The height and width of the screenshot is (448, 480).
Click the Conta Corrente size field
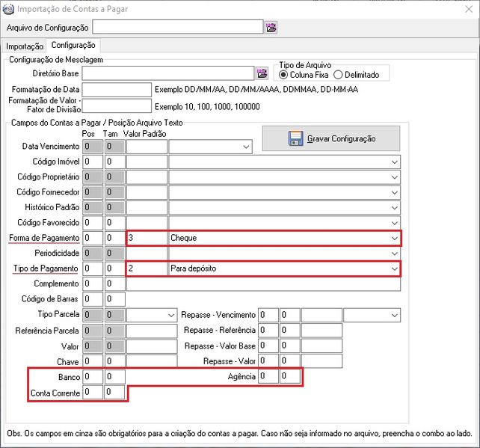114,391
